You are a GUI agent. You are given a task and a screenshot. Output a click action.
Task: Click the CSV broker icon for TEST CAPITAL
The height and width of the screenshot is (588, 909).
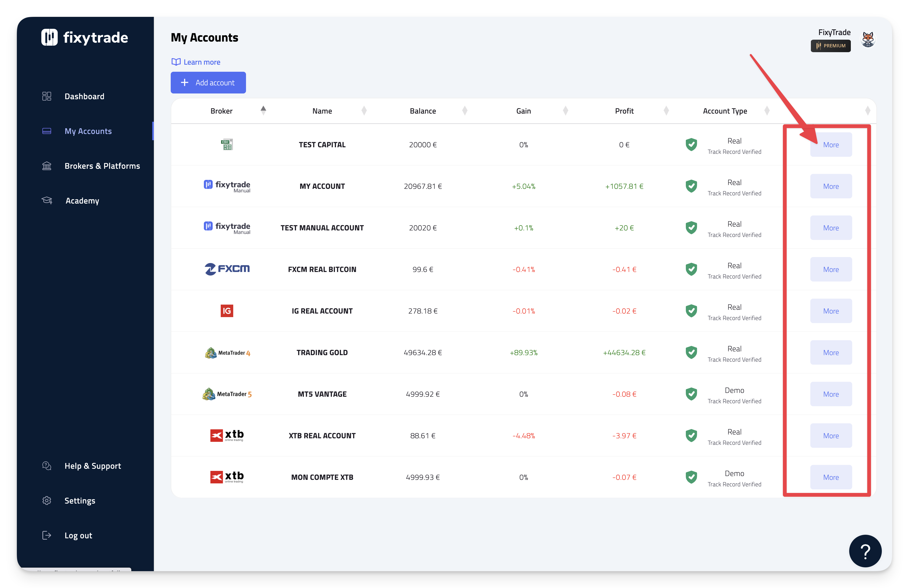coord(227,145)
